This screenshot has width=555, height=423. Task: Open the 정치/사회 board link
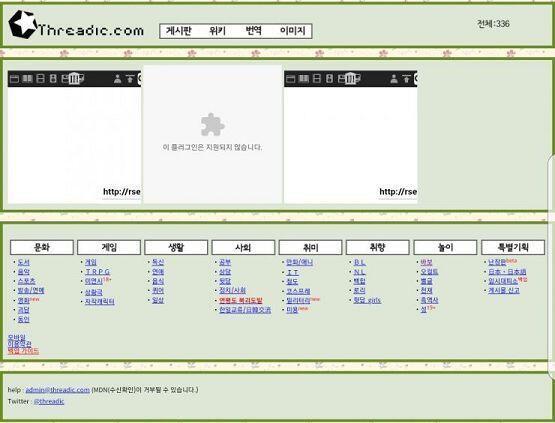pyautogui.click(x=233, y=291)
